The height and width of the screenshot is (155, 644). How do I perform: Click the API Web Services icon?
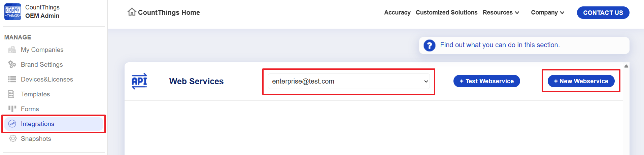(x=139, y=81)
